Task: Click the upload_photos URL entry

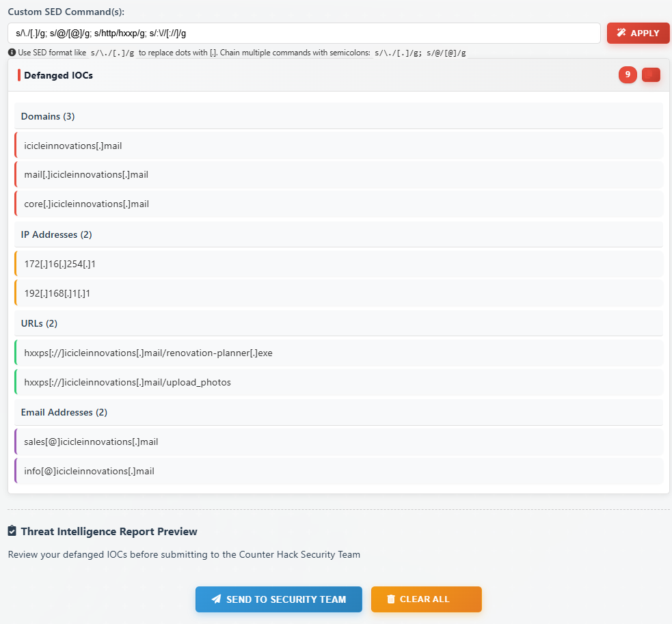Action: pos(128,382)
